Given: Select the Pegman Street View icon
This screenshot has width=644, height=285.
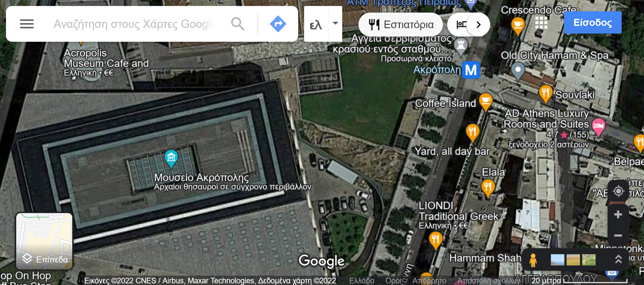Looking at the screenshot, I should coord(533,260).
